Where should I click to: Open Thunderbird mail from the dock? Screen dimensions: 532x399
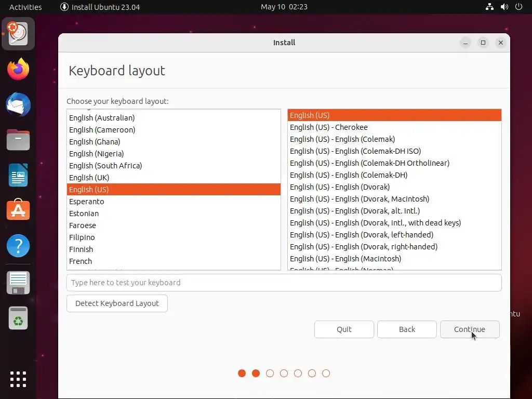(18, 104)
